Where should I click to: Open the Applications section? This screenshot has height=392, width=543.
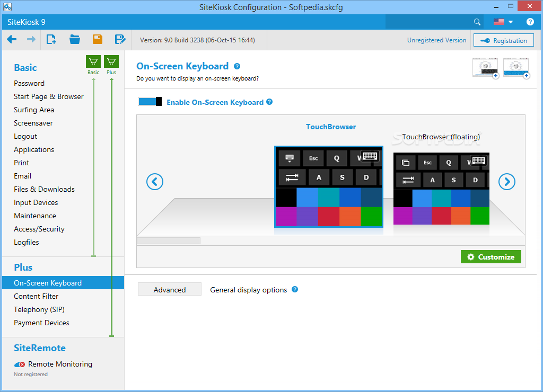[34, 149]
